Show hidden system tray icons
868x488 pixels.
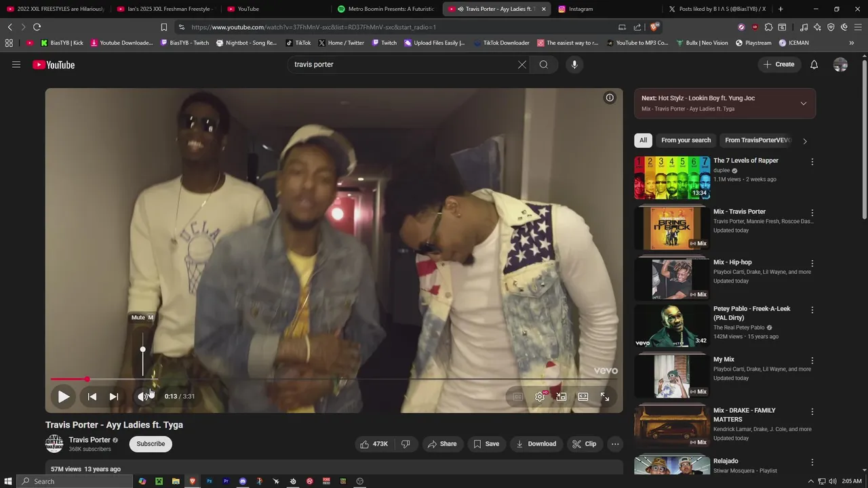810,481
